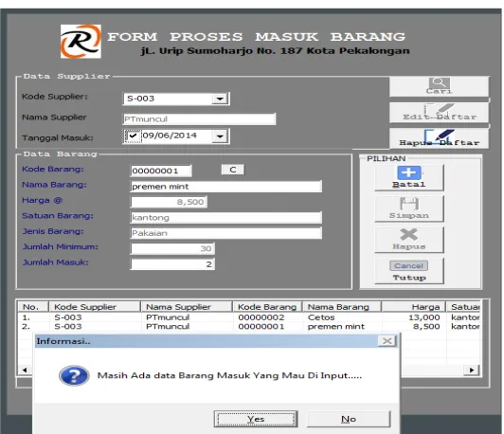Select table row with premen mint
Viewport: 504px width, 434px height.
[x=249, y=326]
